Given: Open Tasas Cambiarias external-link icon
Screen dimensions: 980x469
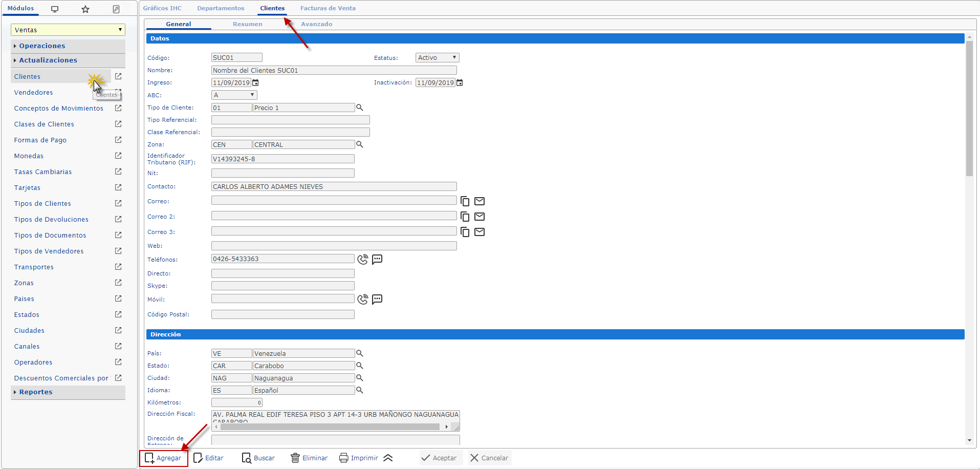Looking at the screenshot, I should coord(118,172).
